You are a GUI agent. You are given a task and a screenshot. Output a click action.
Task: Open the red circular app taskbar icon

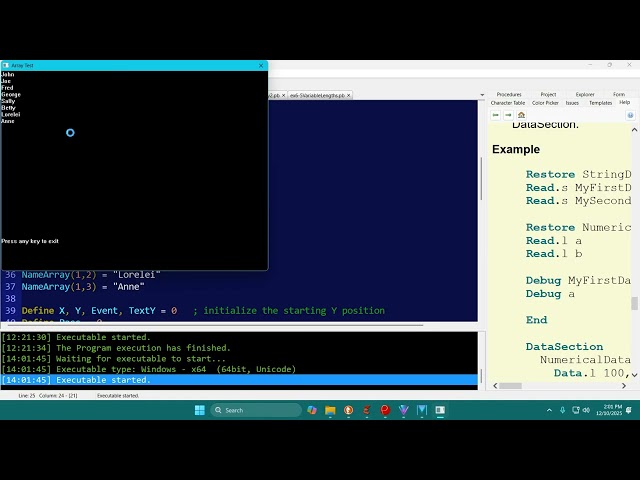[385, 410]
